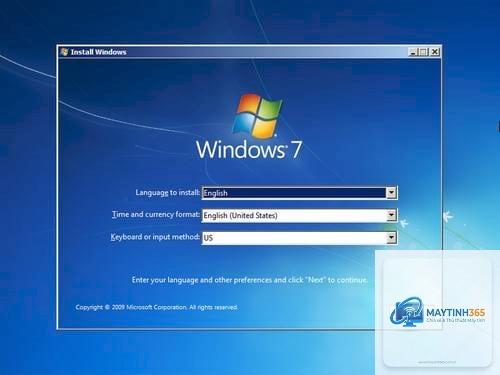This screenshot has width=500, height=375.
Task: Click the English (United States) field
Action: point(299,215)
